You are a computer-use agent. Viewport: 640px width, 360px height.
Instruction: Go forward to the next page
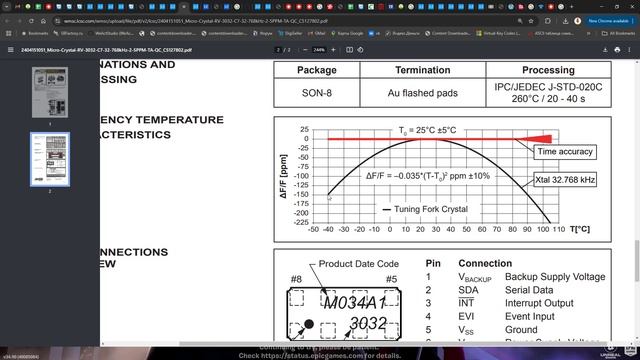(19, 21)
